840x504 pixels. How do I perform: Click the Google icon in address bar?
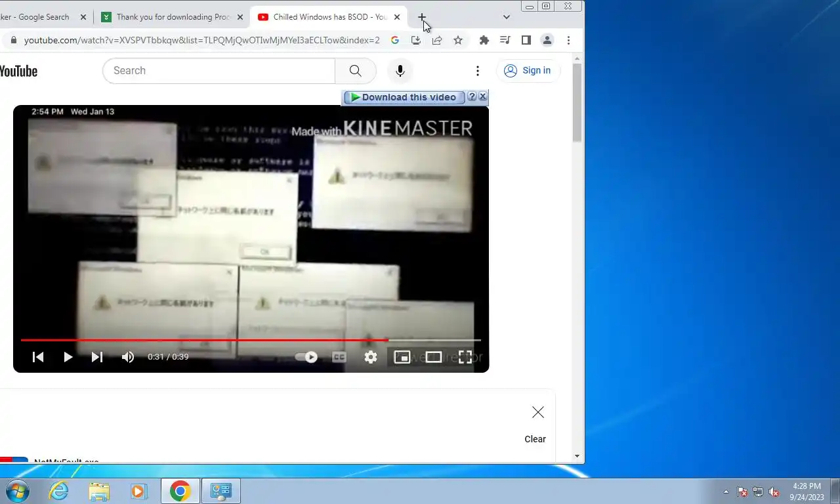tap(395, 40)
